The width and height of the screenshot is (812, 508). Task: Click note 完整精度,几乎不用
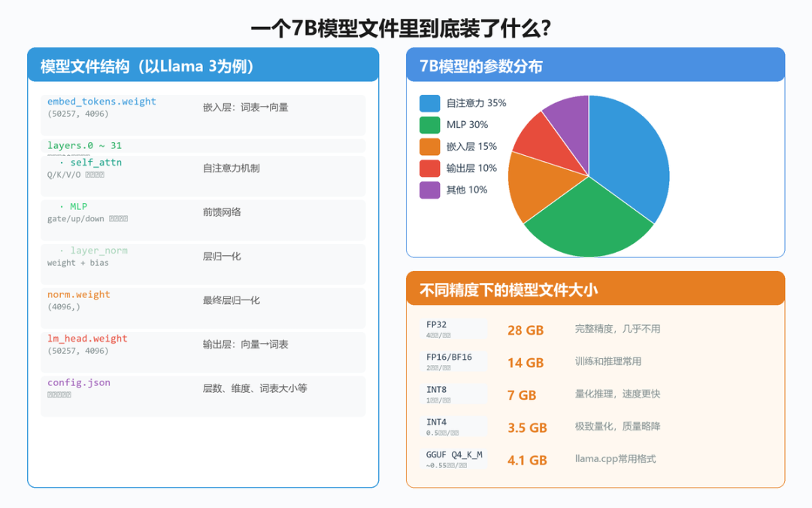617,329
